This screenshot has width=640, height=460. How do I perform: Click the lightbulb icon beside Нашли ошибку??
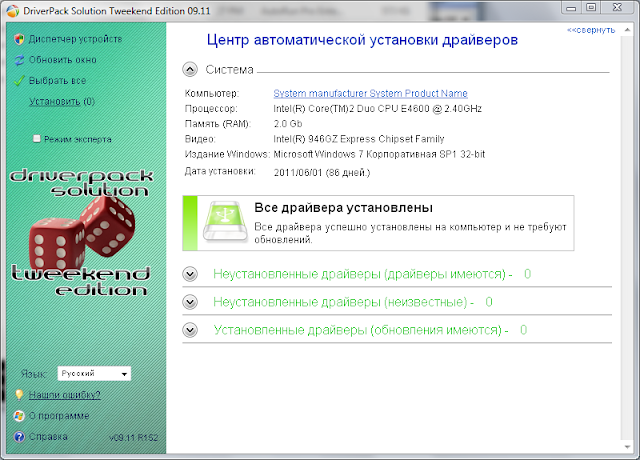tap(19, 395)
